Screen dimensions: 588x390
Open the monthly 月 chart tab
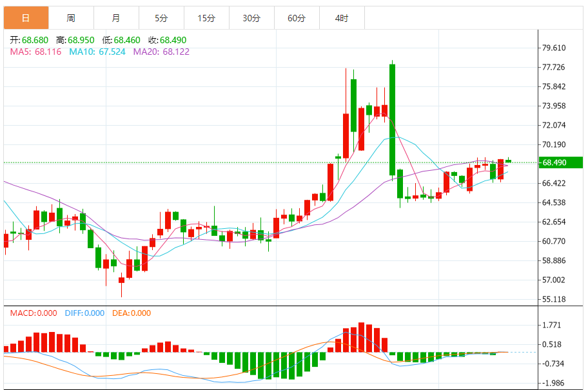tap(116, 17)
